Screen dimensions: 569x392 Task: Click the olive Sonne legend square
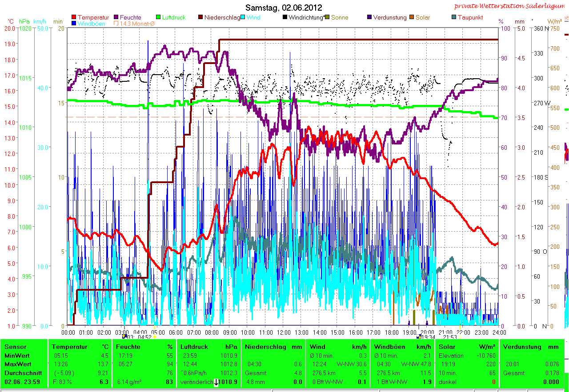(x=327, y=18)
